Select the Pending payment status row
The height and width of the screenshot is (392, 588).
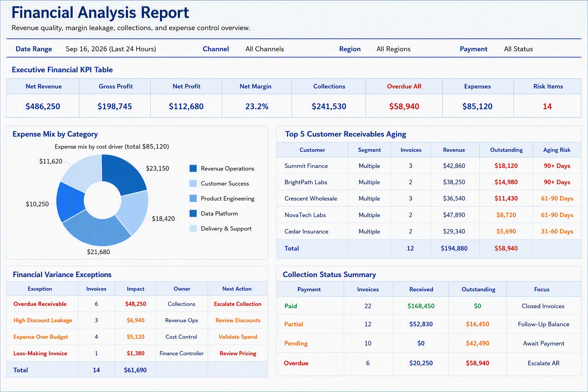pyautogui.click(x=429, y=343)
